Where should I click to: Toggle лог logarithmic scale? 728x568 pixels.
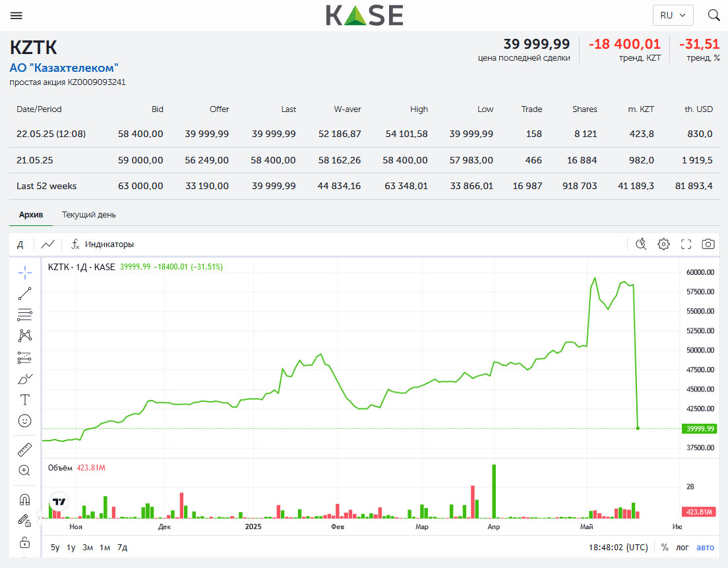(682, 548)
